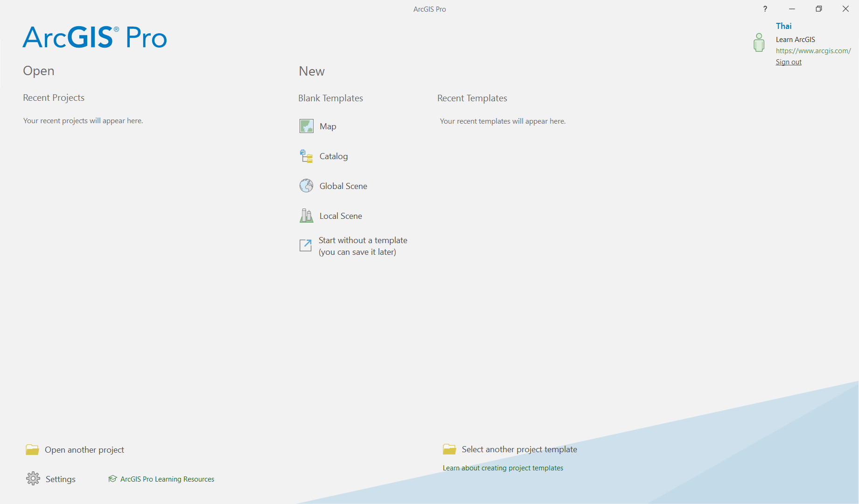Click the Sign out link
Viewport: 859px width, 504px height.
(x=789, y=62)
